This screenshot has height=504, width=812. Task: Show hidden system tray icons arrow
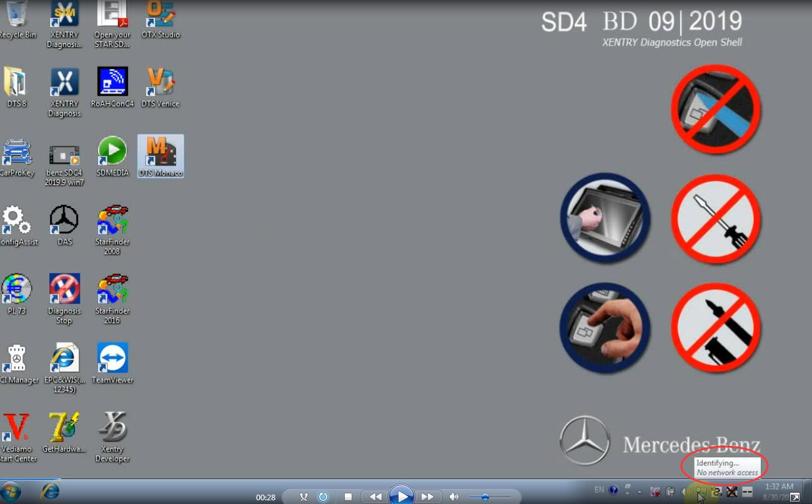640,492
